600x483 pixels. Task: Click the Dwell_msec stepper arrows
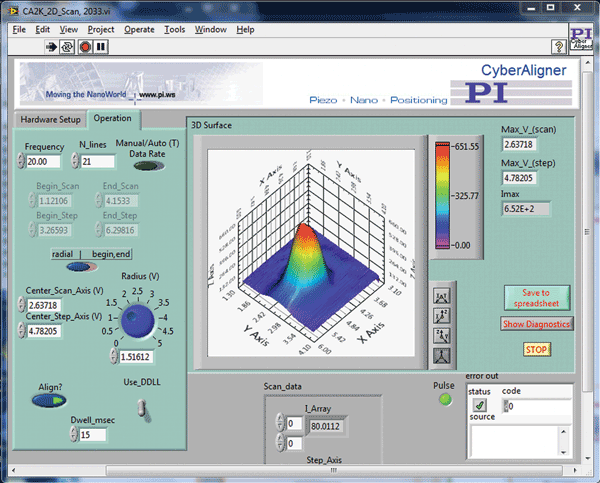pos(74,434)
